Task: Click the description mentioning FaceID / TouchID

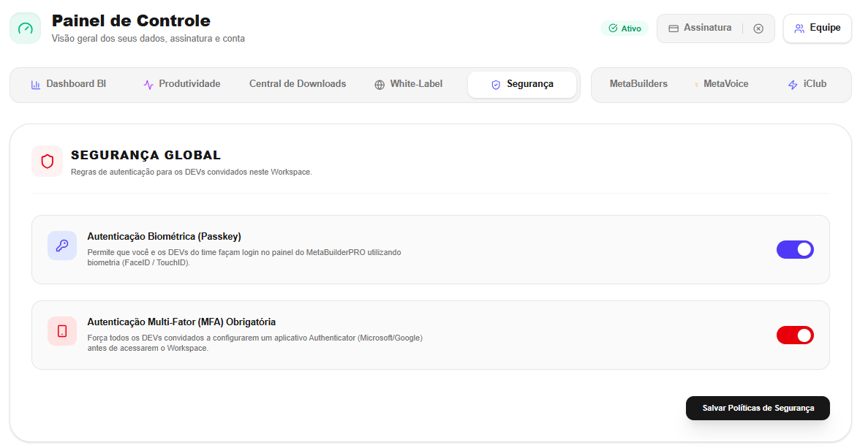Action: tap(244, 257)
